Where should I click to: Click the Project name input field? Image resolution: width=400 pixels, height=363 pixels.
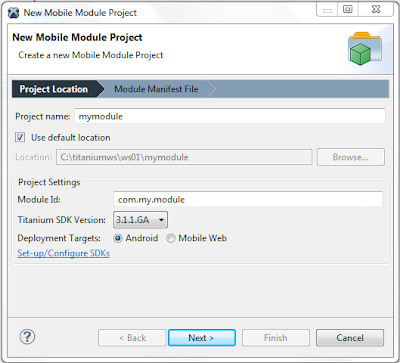coord(230,116)
